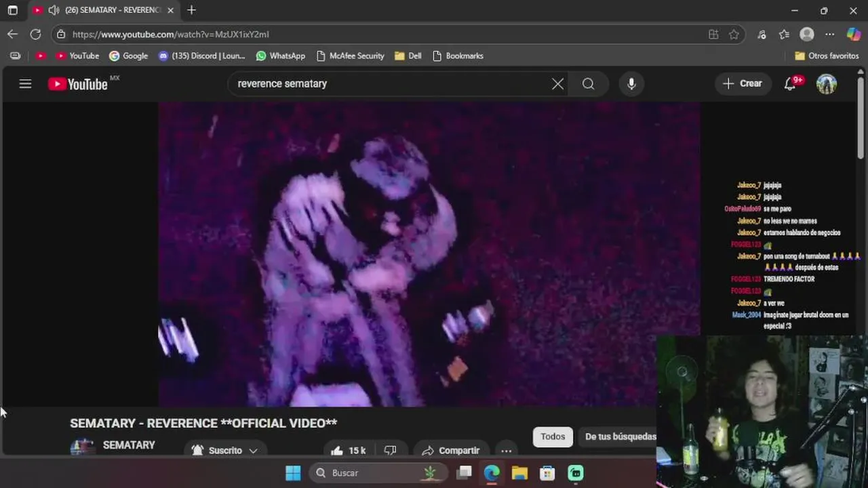Select the SEMATARY - REVERENCE browser tab

point(104,10)
